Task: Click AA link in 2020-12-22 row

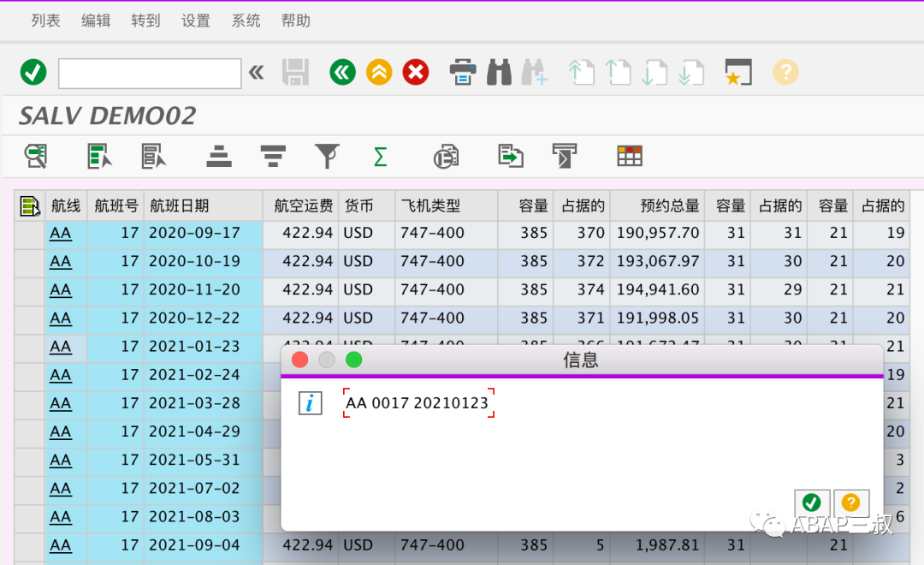Action: pyautogui.click(x=61, y=318)
